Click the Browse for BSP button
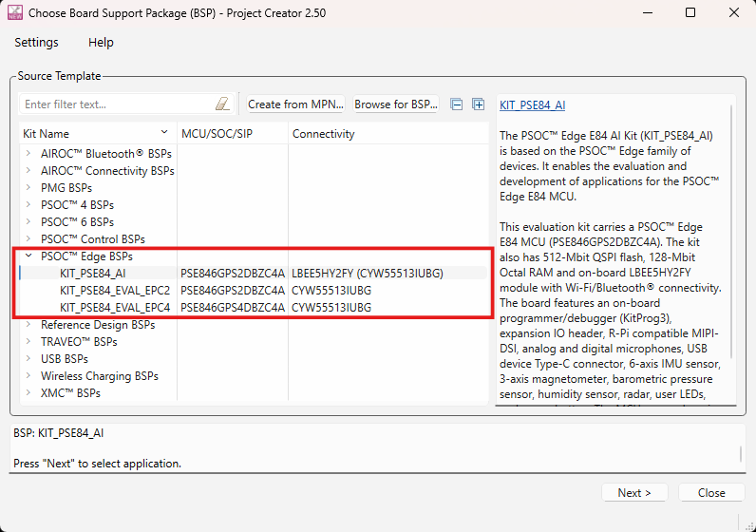Screen dimensions: 756x532 (x=395, y=104)
